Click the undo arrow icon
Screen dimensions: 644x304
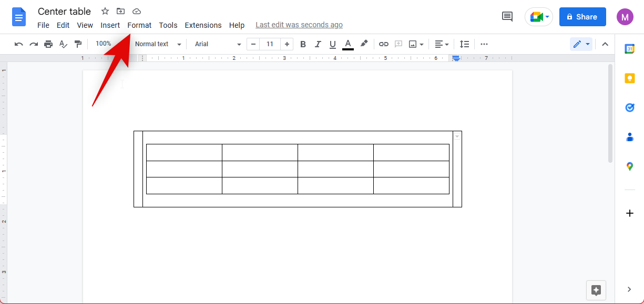19,44
